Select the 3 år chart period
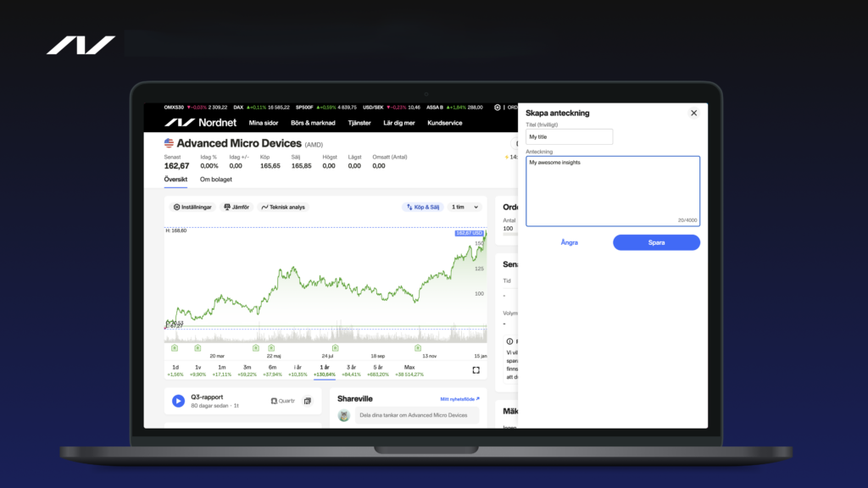Viewport: 868px width, 488px height. coord(351,371)
